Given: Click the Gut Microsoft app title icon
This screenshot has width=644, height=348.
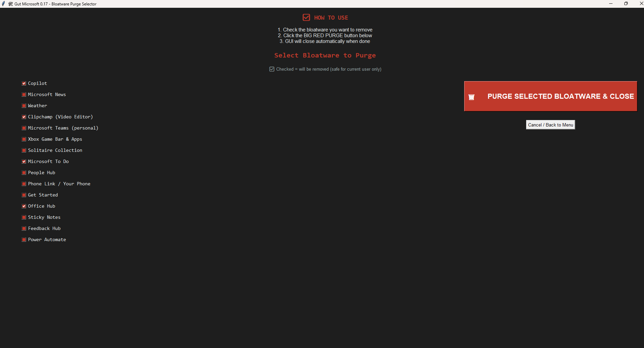Looking at the screenshot, I should pyautogui.click(x=10, y=4).
